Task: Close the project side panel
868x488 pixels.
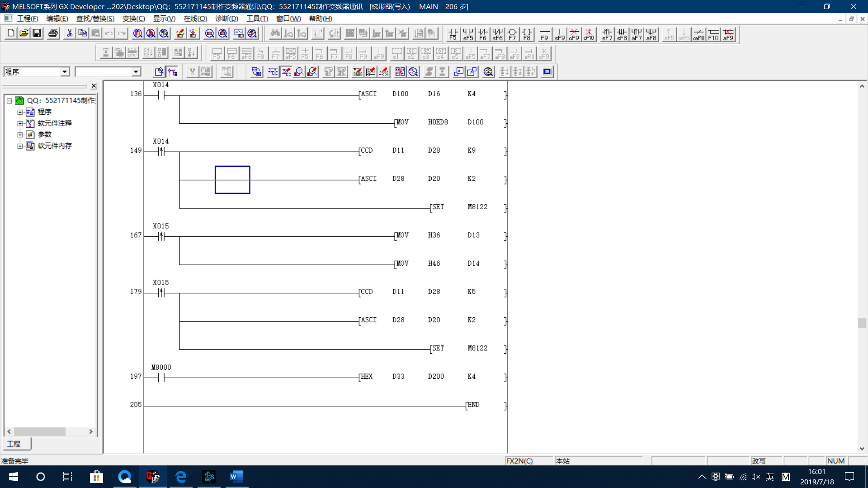Action: pyautogui.click(x=94, y=86)
